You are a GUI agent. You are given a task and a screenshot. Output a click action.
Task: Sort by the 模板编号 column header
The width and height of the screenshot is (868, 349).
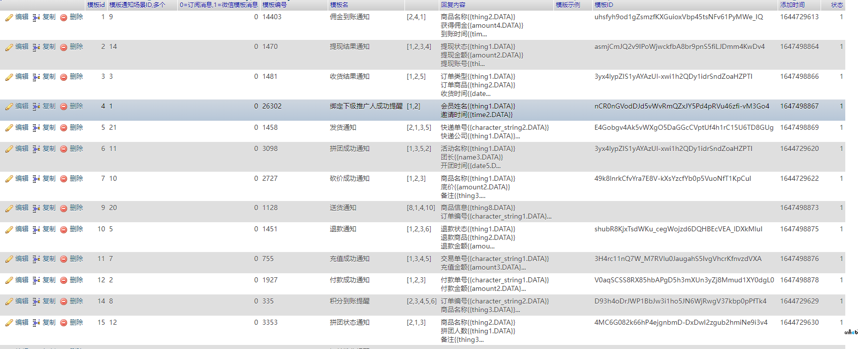[x=275, y=5]
